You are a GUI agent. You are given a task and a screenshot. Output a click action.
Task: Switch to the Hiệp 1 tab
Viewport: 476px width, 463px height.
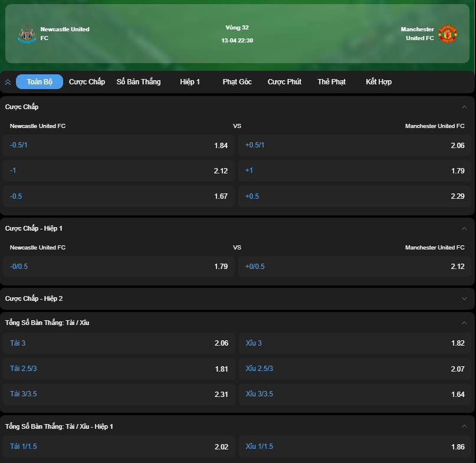pyautogui.click(x=190, y=81)
